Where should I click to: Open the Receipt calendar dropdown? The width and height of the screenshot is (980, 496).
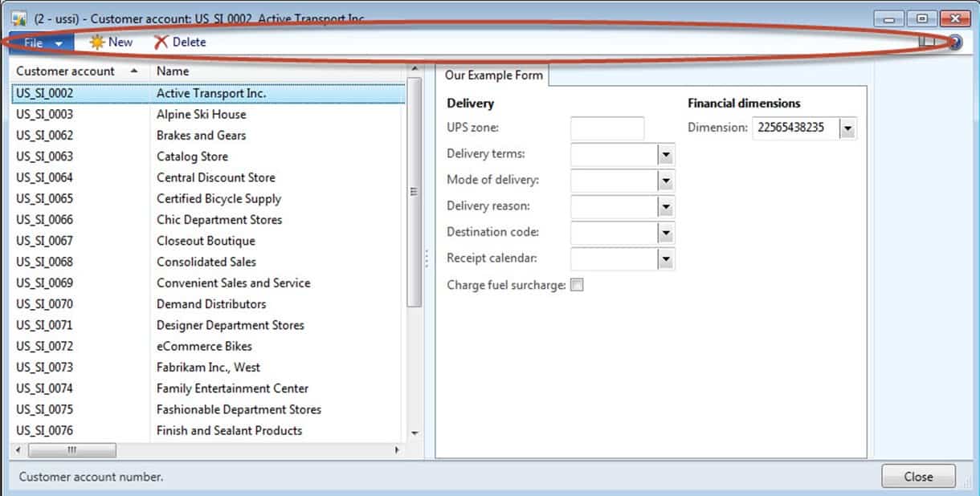(x=666, y=258)
